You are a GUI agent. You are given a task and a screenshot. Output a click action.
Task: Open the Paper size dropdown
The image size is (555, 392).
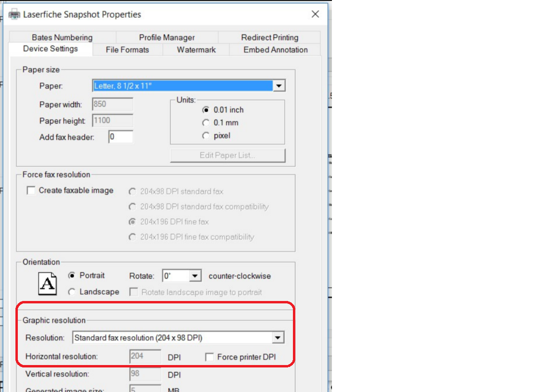[x=279, y=86]
